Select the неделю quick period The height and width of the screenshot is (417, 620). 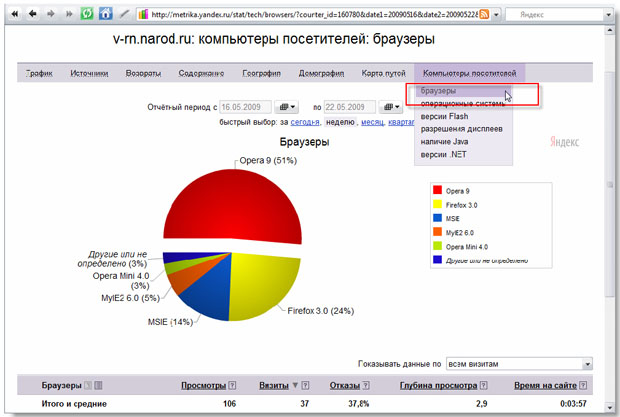click(x=340, y=123)
